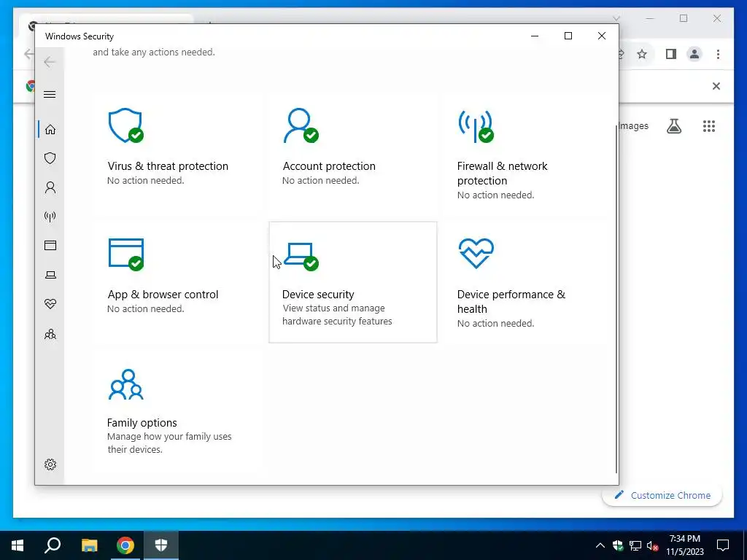Open taskbar Search magnifier
Viewport: 747px width, 560px height.
pos(53,545)
